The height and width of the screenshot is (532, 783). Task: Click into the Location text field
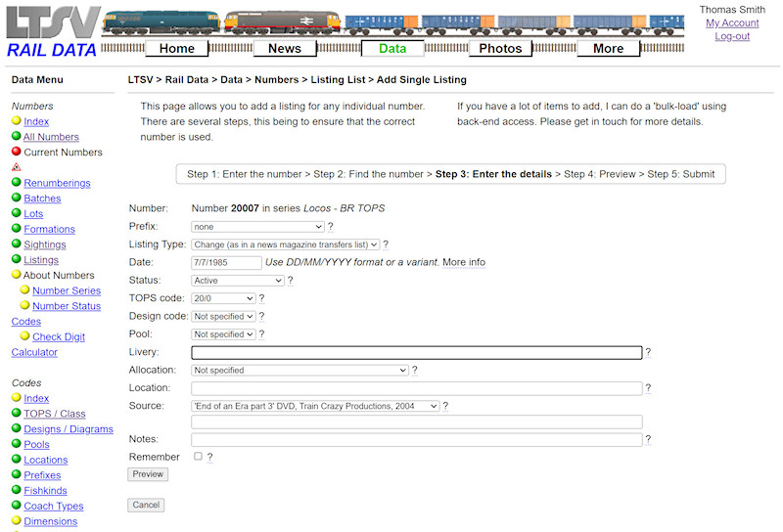tap(417, 389)
